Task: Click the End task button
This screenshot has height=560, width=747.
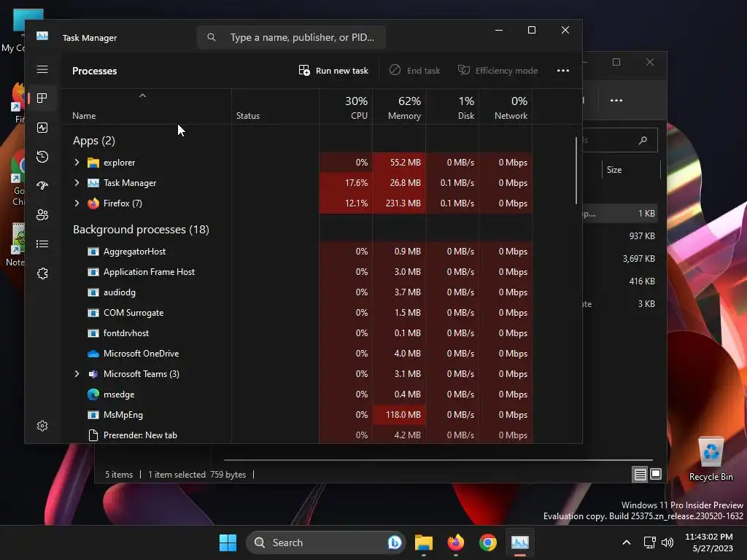Action: click(414, 71)
